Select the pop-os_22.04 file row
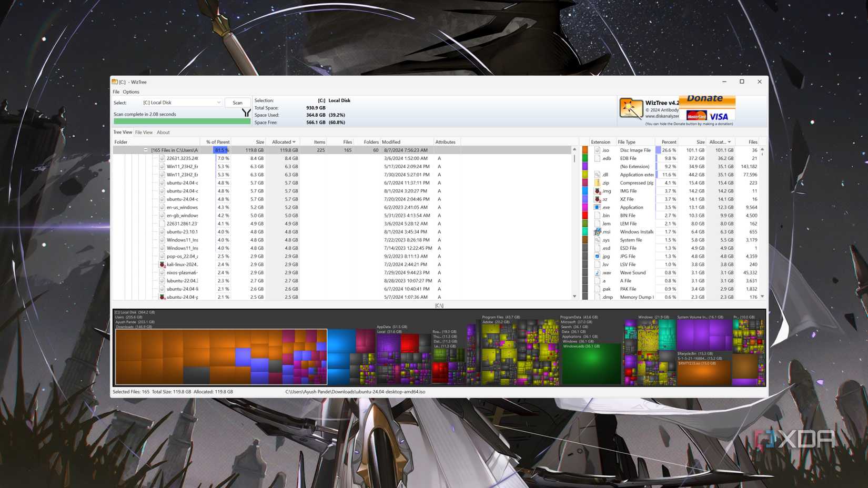 342,256
